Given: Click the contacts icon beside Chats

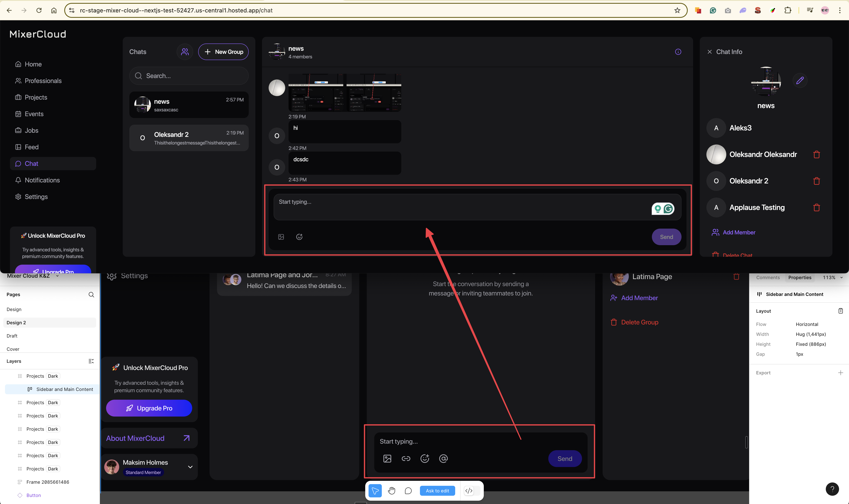Looking at the screenshot, I should click(x=184, y=52).
